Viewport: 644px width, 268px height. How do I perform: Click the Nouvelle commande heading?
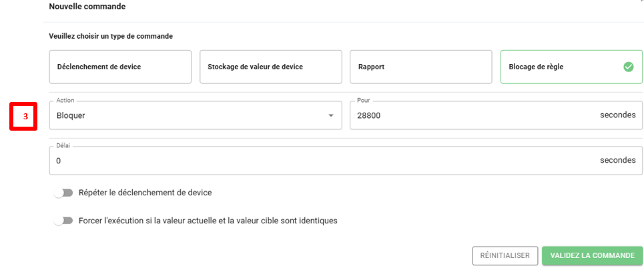click(x=87, y=7)
